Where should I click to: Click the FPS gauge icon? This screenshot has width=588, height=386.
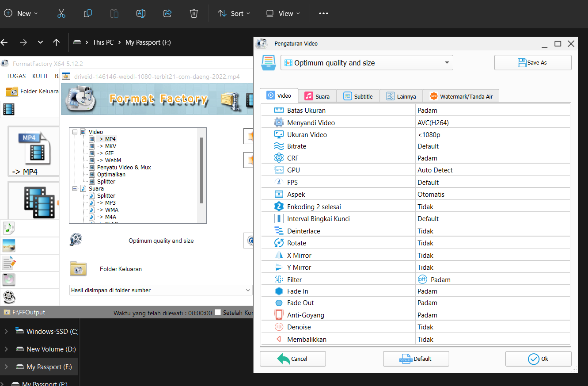pyautogui.click(x=279, y=182)
